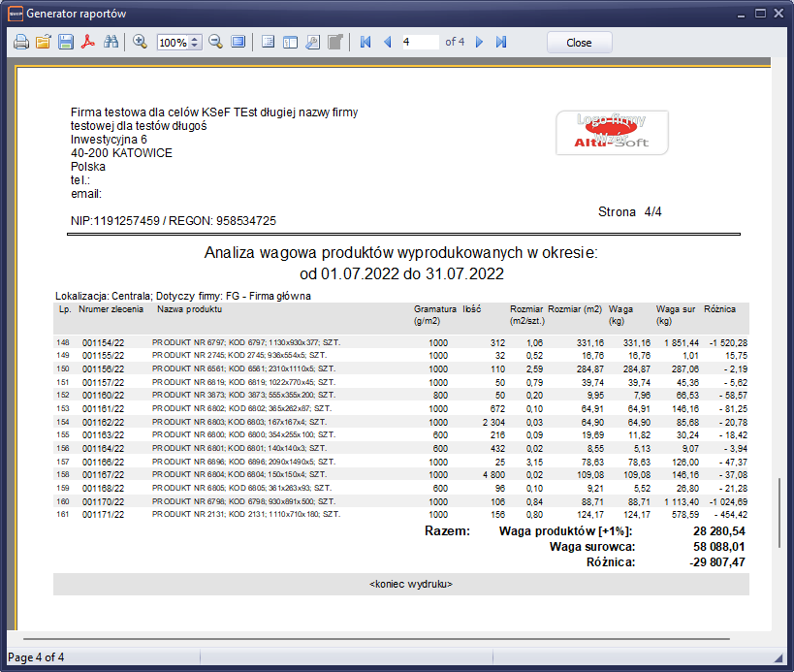
Task: Export the report to PDF
Action: point(88,43)
